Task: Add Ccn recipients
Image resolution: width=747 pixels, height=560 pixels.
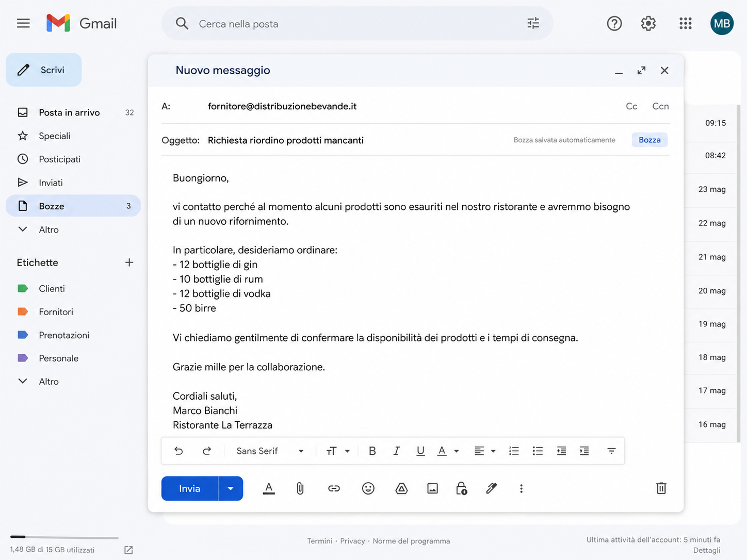Action: coord(660,106)
